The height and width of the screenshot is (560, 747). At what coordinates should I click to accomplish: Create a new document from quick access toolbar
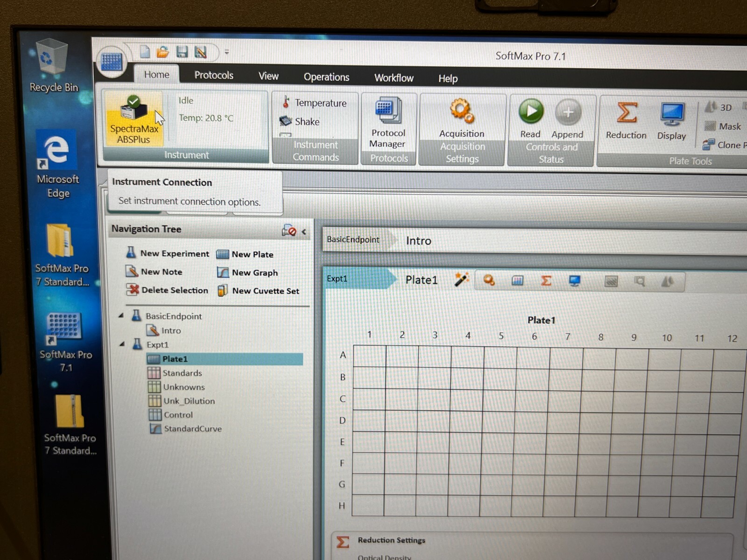click(x=145, y=51)
